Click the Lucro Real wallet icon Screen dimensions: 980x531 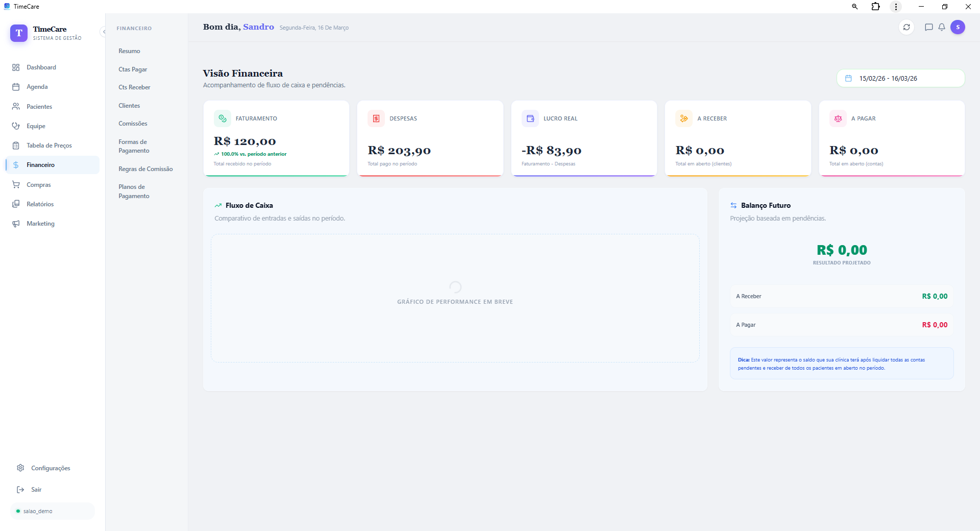click(530, 118)
